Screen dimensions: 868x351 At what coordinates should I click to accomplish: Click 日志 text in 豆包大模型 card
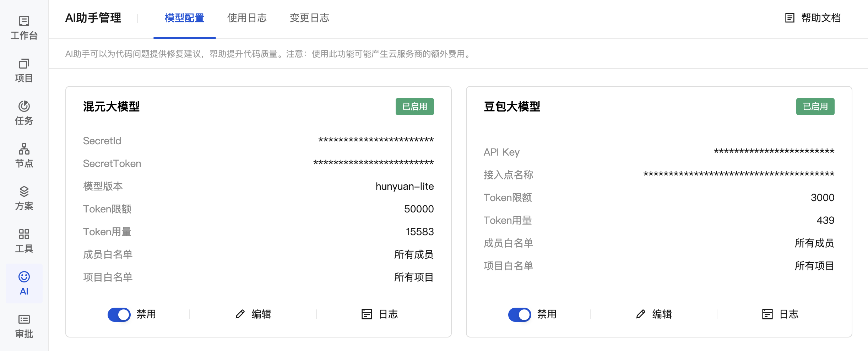click(789, 314)
